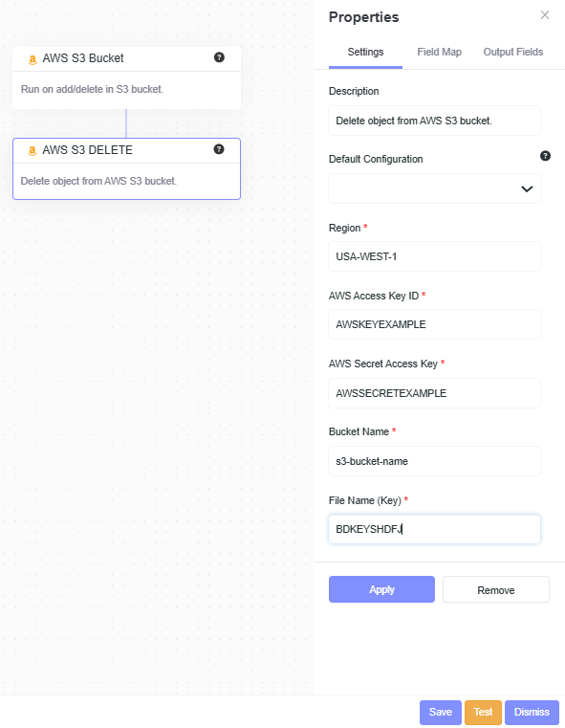Edit the AWS Access Key ID field

(434, 324)
